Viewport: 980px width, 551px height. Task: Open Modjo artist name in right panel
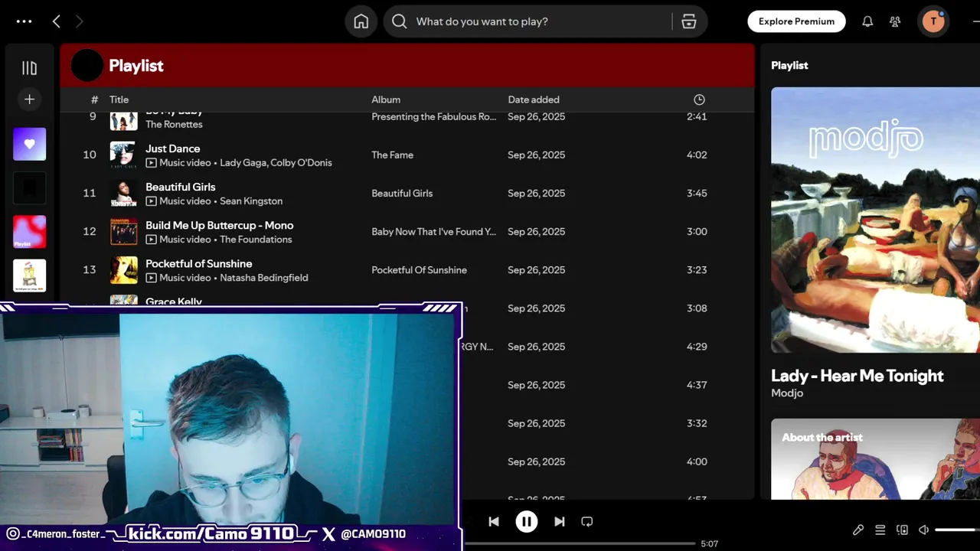(x=787, y=393)
